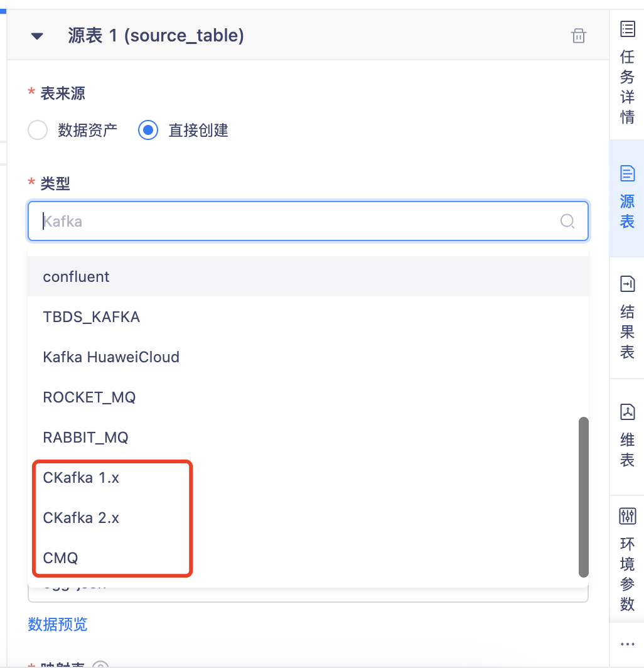Show more sidebar options ellipsis

click(628, 644)
